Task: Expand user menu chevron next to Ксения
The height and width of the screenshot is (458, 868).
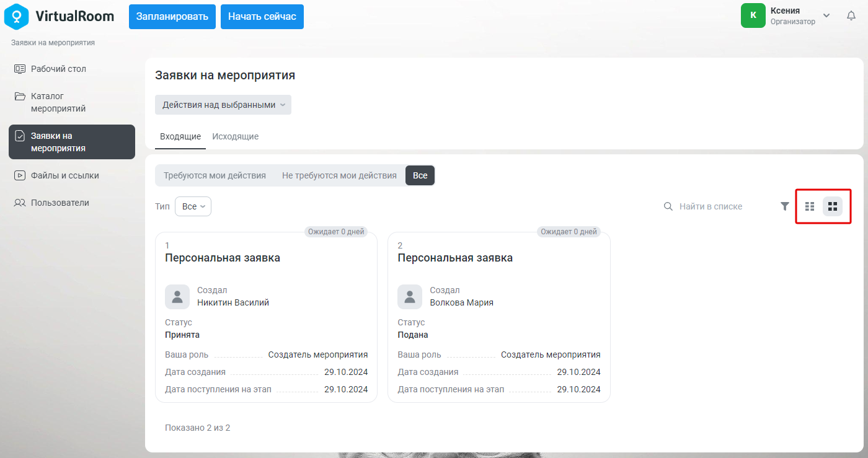Action: click(826, 15)
